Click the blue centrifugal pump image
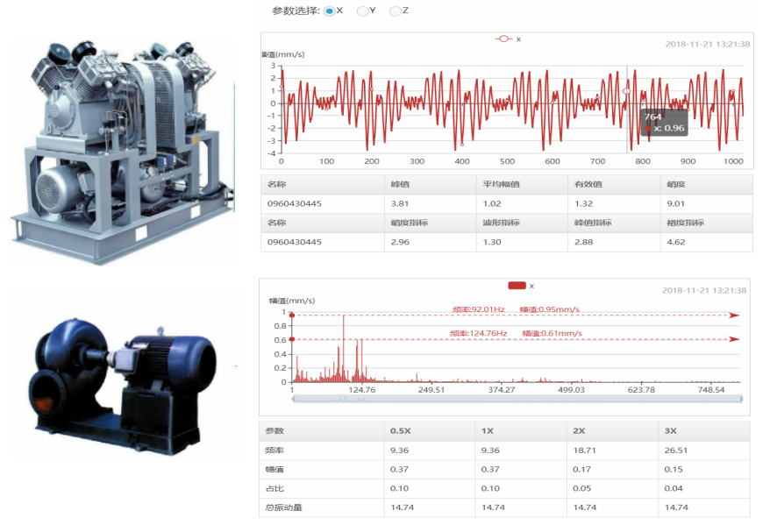Screen dimensions: 770x532 (122, 386)
